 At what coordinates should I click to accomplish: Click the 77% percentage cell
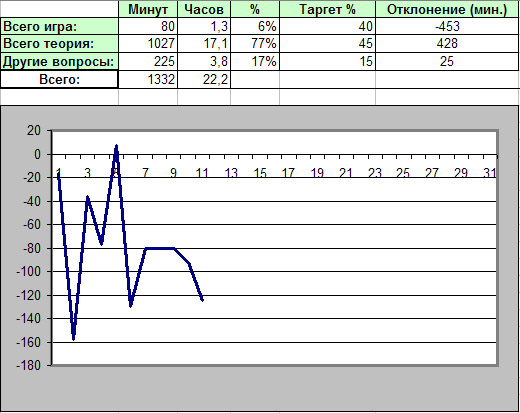coord(255,44)
